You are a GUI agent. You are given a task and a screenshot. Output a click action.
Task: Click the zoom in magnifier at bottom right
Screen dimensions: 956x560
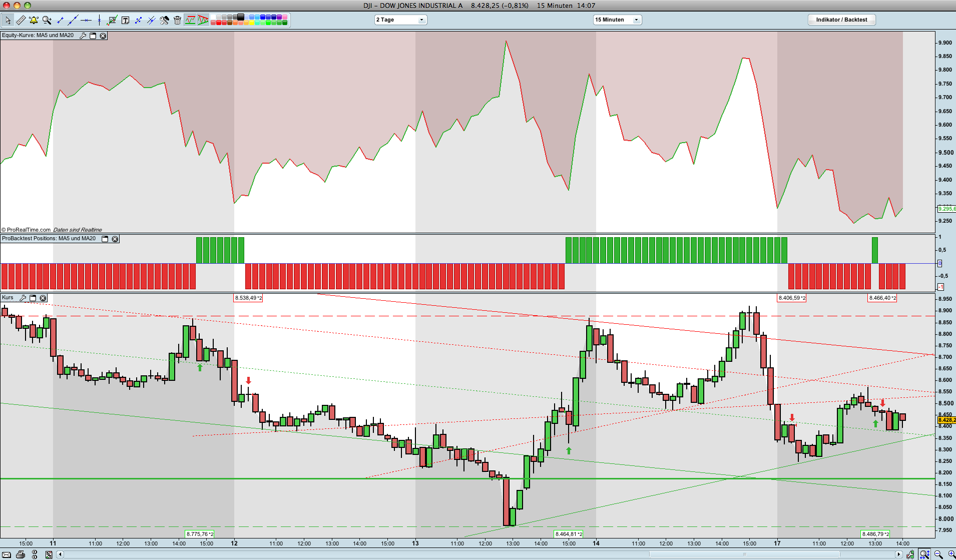point(951,554)
